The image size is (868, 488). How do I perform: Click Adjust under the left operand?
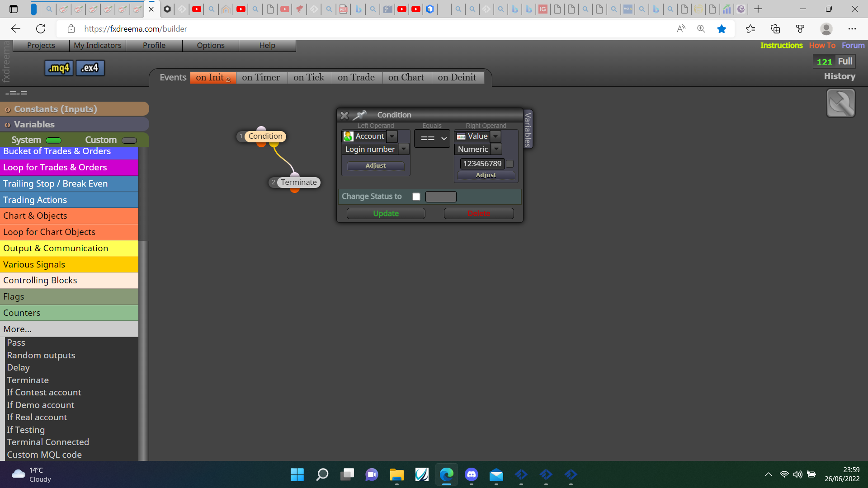[376, 166]
